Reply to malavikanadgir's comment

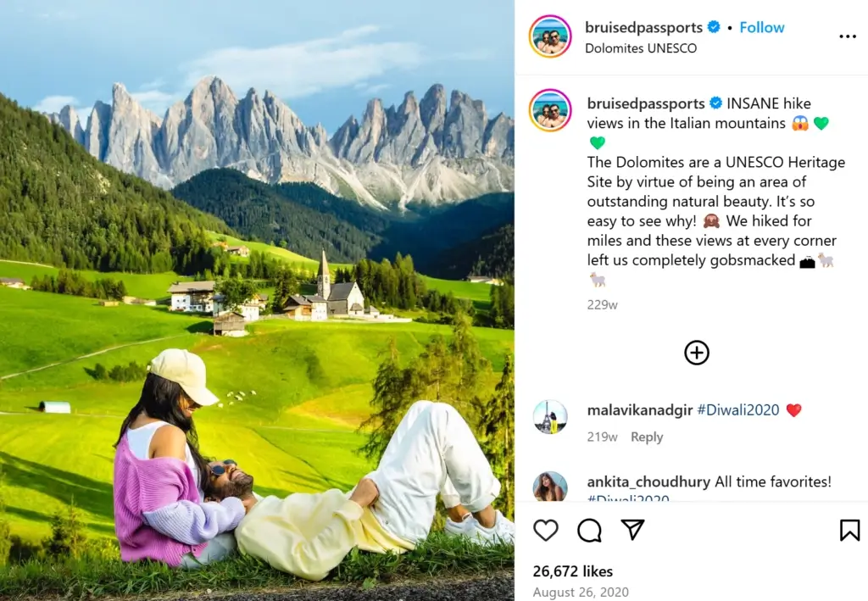647,437
